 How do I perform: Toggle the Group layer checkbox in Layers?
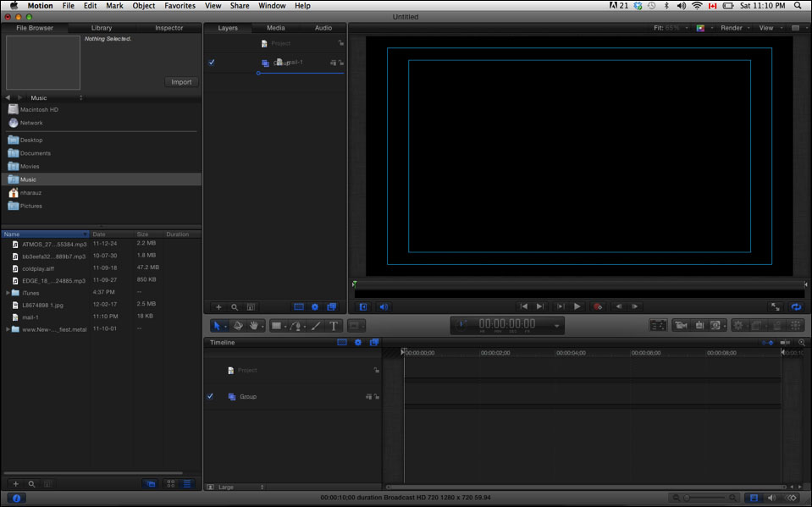(x=212, y=63)
